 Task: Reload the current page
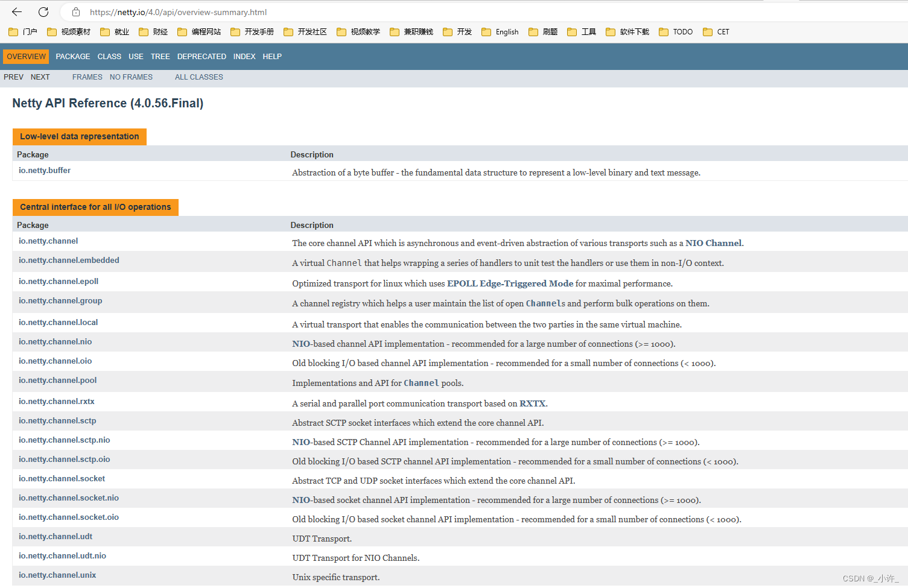click(42, 11)
